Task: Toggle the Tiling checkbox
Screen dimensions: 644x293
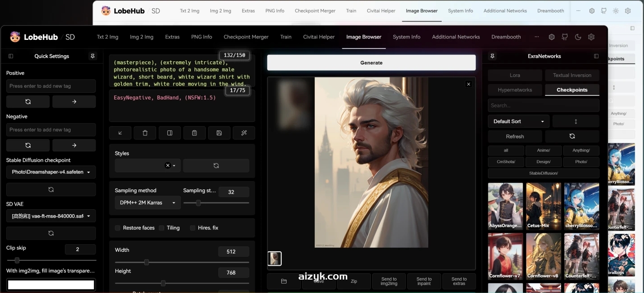Action: point(162,228)
